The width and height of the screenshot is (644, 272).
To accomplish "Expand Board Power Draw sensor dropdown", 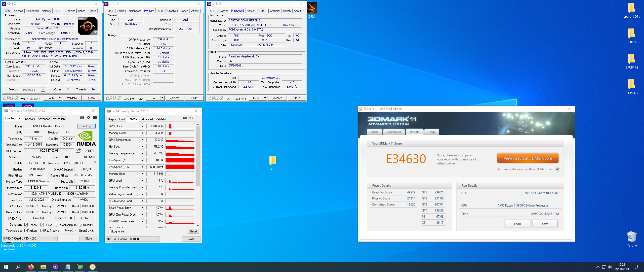I will pos(142,208).
